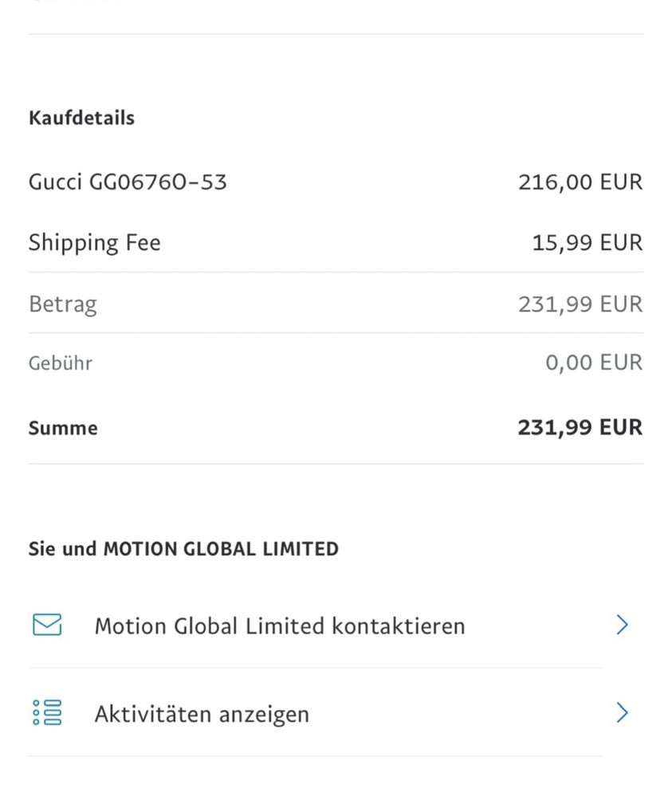Tap the divider line below Summe

(336, 464)
